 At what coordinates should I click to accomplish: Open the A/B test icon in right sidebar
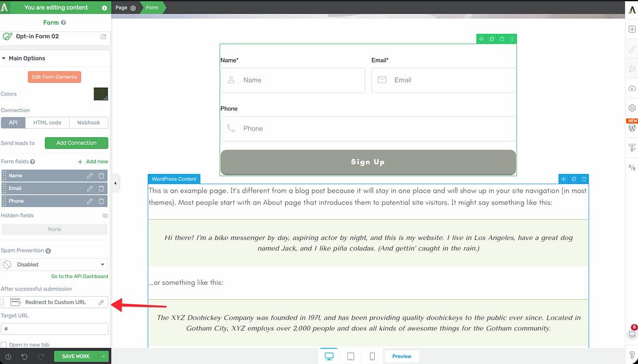(x=632, y=167)
